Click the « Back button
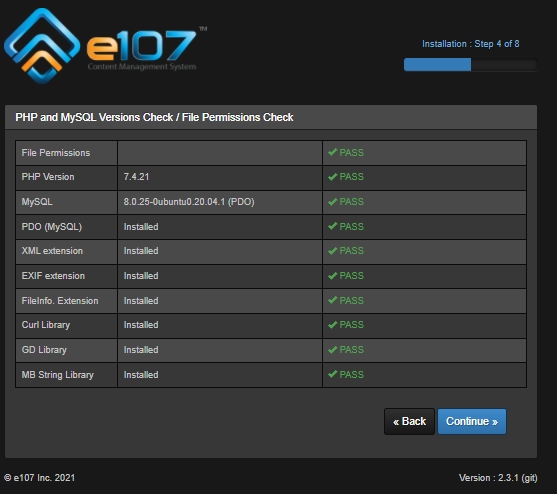557x494 pixels. 409,421
